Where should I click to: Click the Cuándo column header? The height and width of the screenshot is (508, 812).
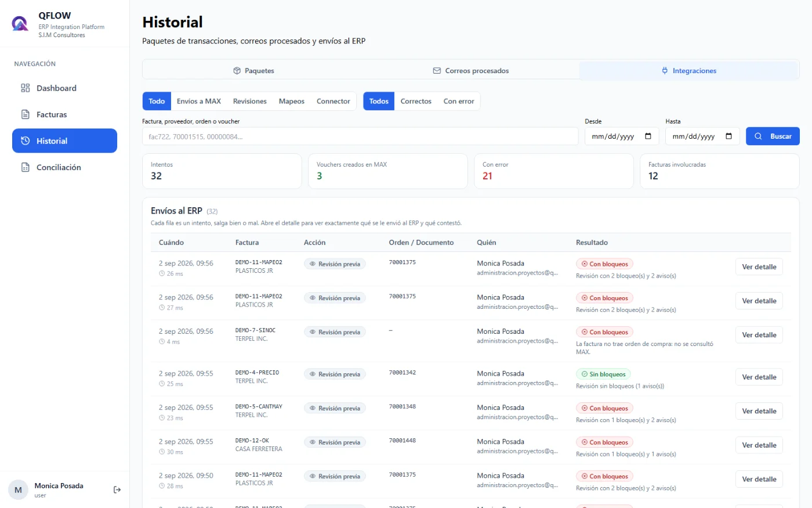(171, 243)
